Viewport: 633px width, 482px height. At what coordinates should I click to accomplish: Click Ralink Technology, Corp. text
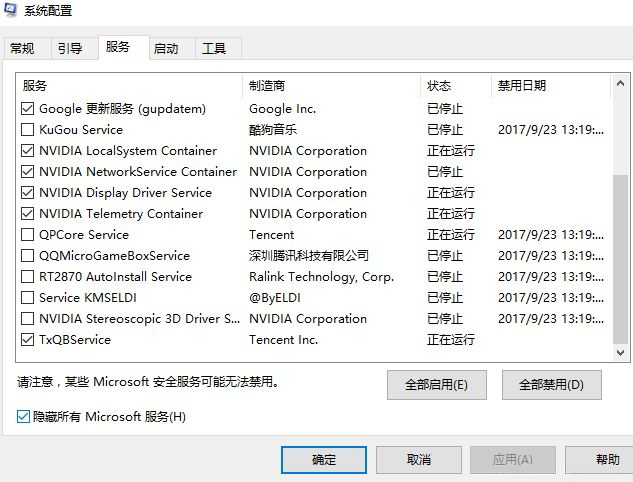coord(321,277)
